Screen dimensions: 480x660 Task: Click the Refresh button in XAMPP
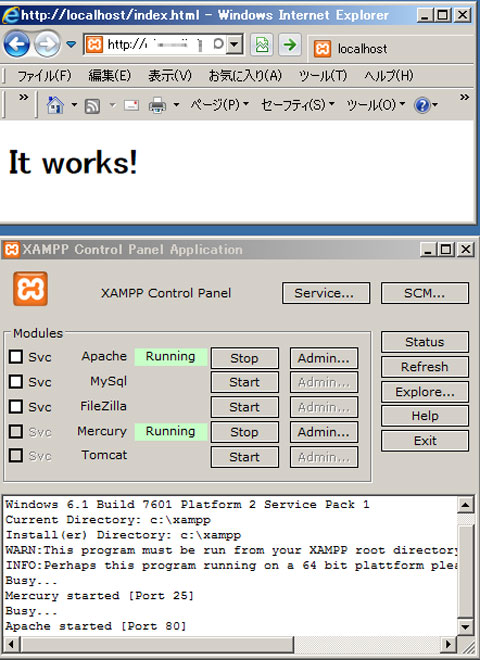(x=425, y=367)
